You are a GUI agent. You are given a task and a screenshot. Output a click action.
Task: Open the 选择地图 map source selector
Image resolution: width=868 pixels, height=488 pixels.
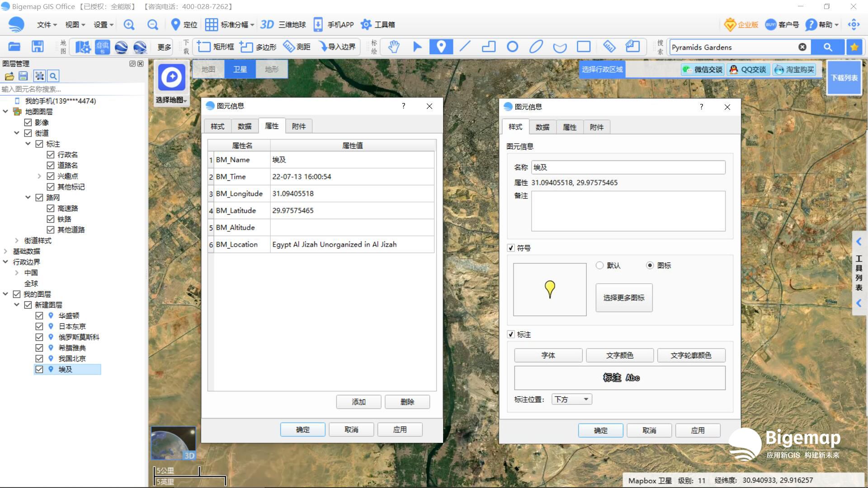pos(172,84)
